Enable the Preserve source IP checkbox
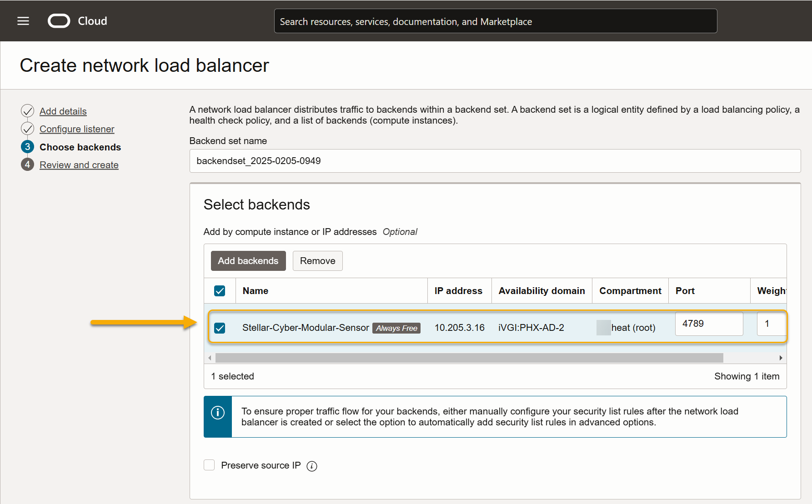 pyautogui.click(x=209, y=465)
